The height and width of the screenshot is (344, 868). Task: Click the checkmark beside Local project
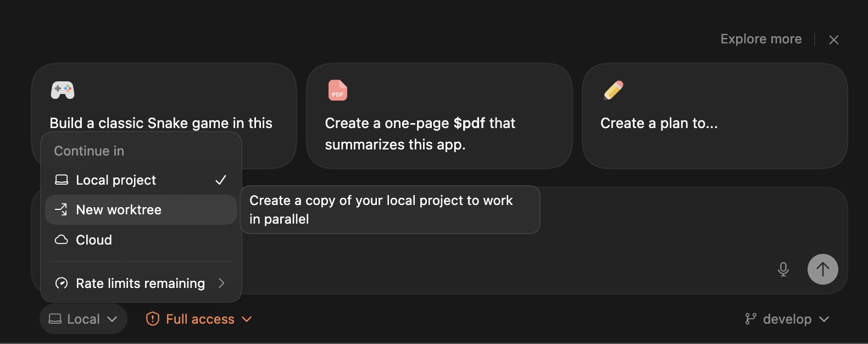[x=221, y=180]
